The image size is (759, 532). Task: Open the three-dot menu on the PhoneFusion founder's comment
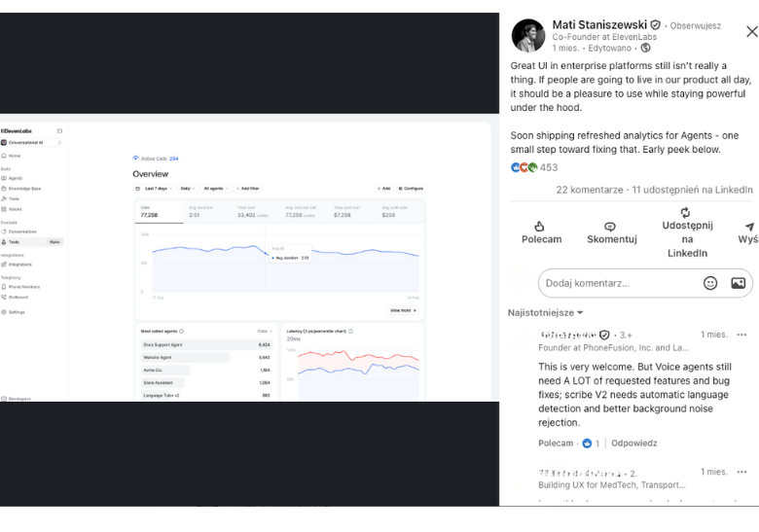click(741, 335)
